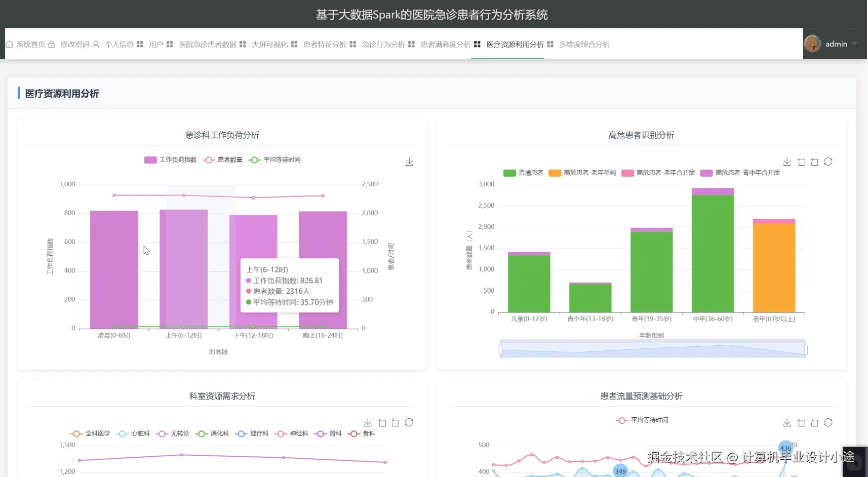Toggle the 心脏科 legend in department chart

[x=134, y=433]
